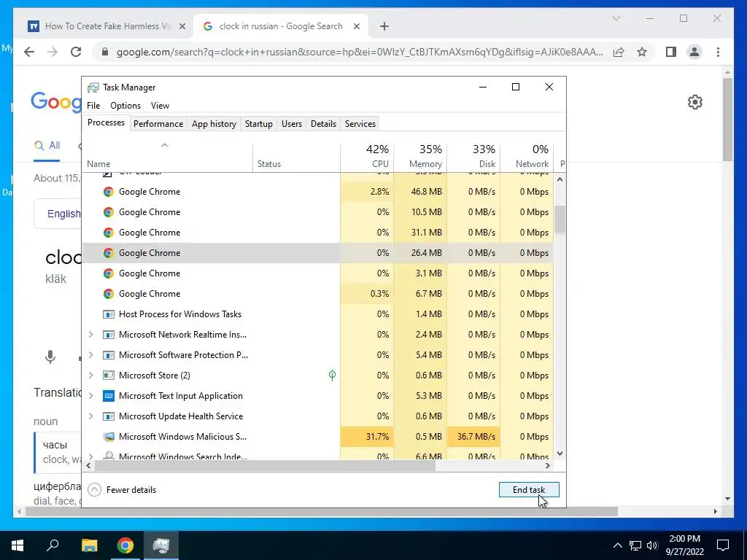This screenshot has height=560, width=747.
Task: Go back in Chrome browser
Action: (x=29, y=52)
